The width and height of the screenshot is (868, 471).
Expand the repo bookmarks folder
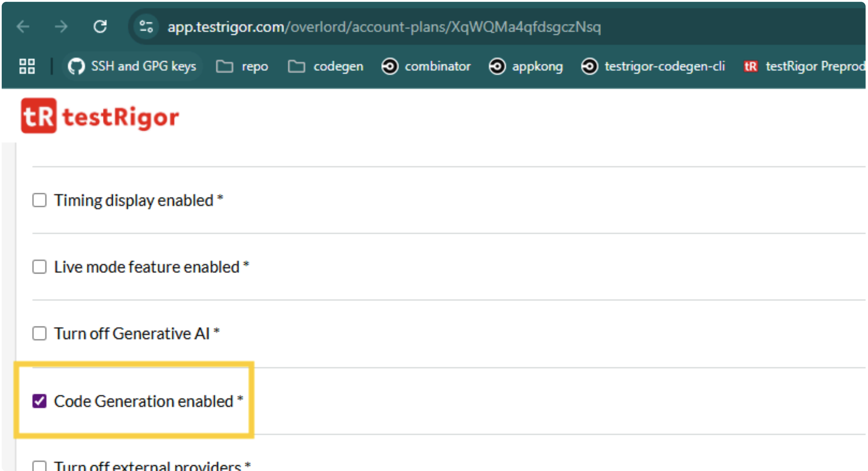243,66
